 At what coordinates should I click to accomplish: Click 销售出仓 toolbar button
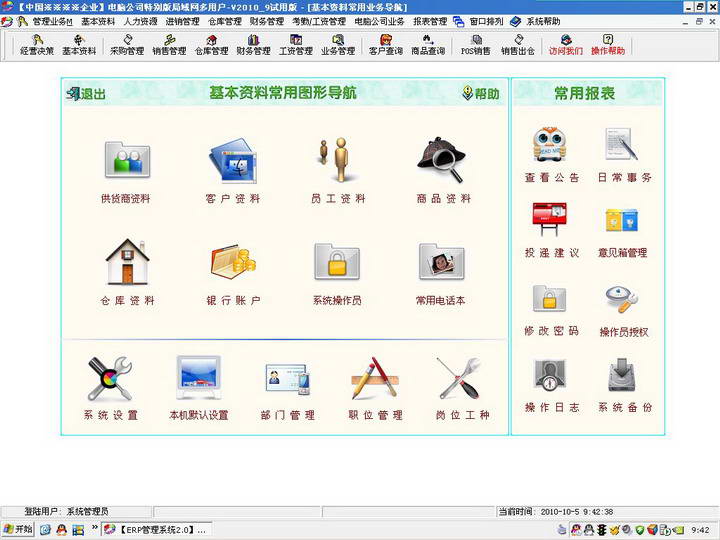[518, 45]
